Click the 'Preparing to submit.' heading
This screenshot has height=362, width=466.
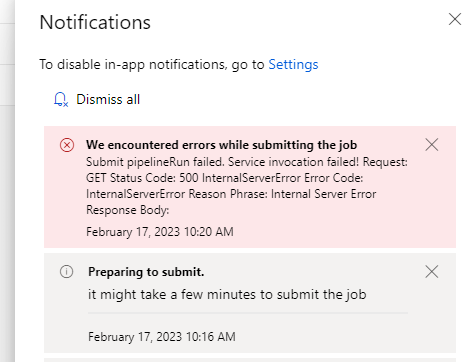pyautogui.click(x=146, y=272)
